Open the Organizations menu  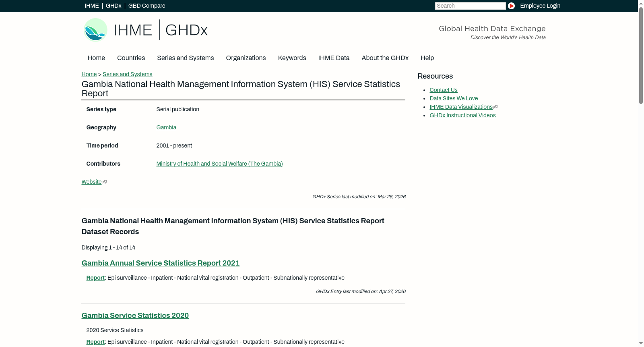pyautogui.click(x=246, y=58)
